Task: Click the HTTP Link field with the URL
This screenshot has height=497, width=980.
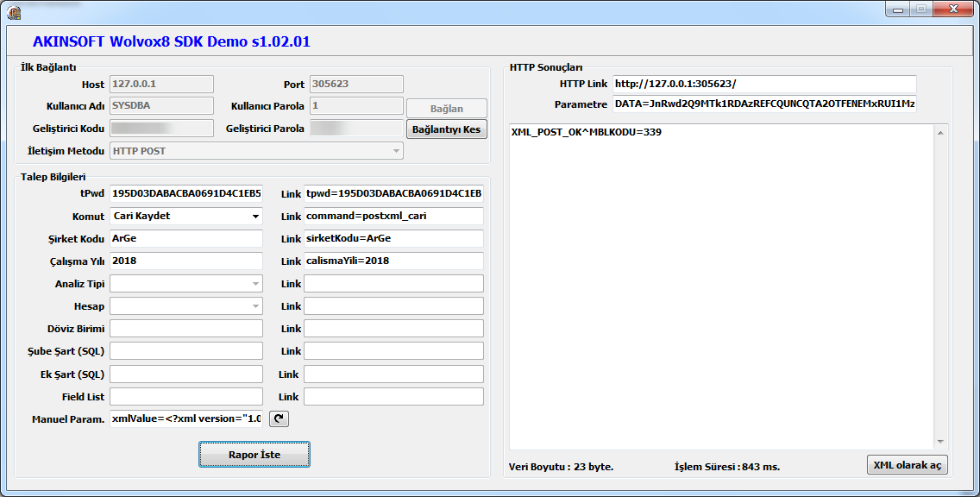Action: pyautogui.click(x=764, y=84)
